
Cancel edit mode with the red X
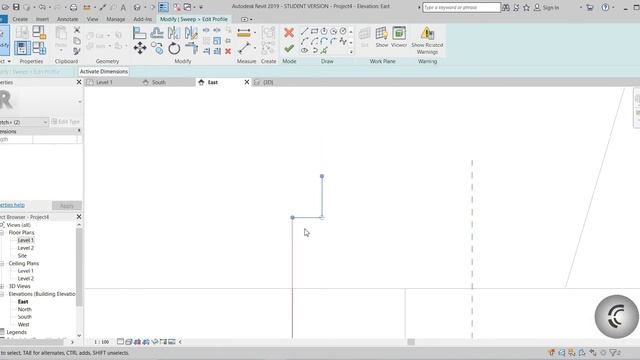click(289, 33)
